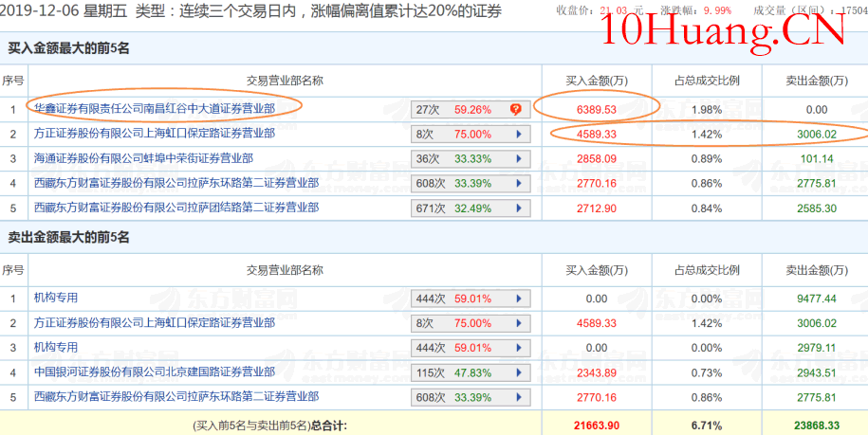This screenshot has height=435, width=868.
Task: Open 海通证券蚌埠中荣街证券营业部 link
Action: tap(143, 158)
